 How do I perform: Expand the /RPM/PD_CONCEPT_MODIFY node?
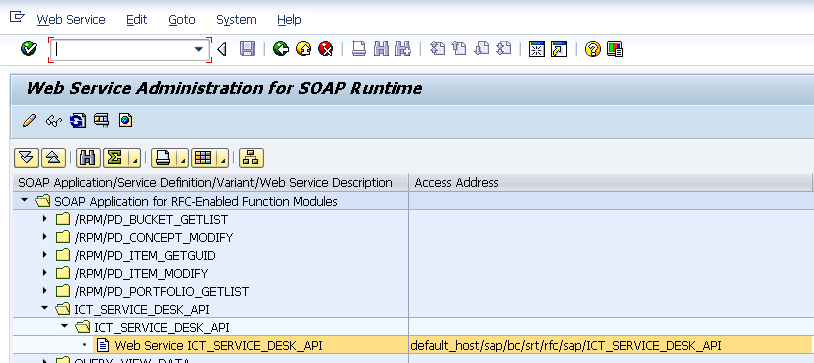point(45,237)
